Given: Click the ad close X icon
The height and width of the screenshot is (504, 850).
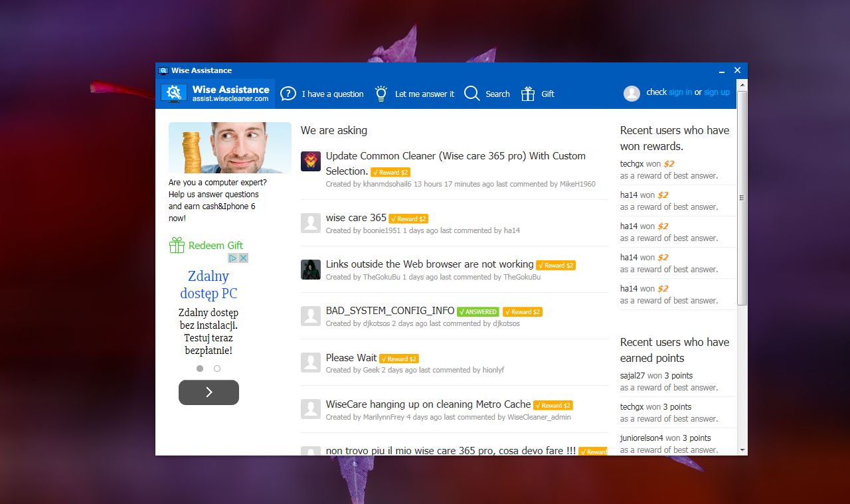Looking at the screenshot, I should click(244, 258).
